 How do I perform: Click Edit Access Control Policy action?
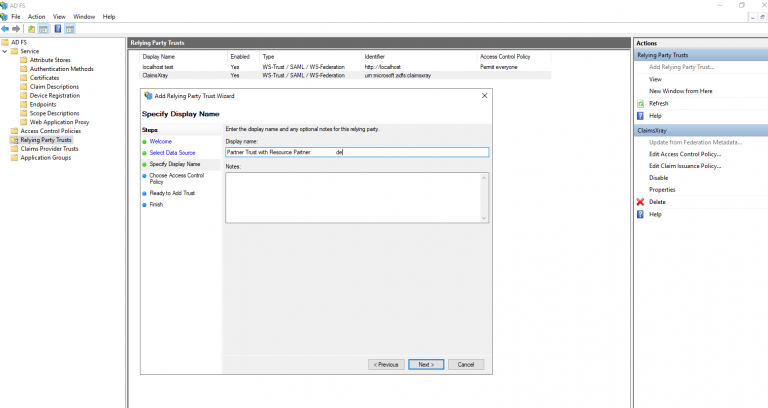pyautogui.click(x=685, y=154)
